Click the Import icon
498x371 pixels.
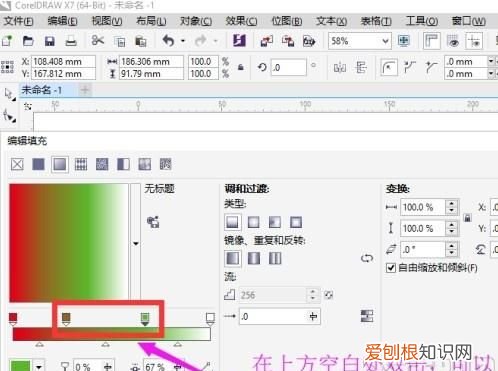266,41
